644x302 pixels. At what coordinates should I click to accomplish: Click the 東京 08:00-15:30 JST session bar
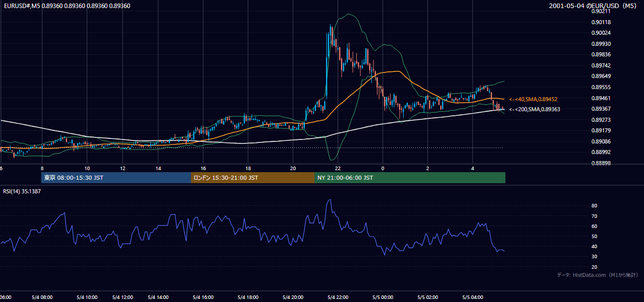pos(116,178)
